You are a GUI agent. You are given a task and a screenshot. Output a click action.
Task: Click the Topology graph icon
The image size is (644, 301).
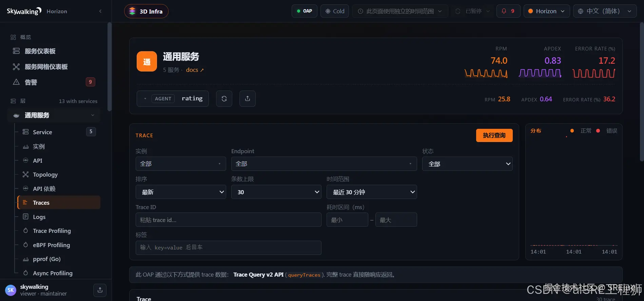click(x=25, y=175)
